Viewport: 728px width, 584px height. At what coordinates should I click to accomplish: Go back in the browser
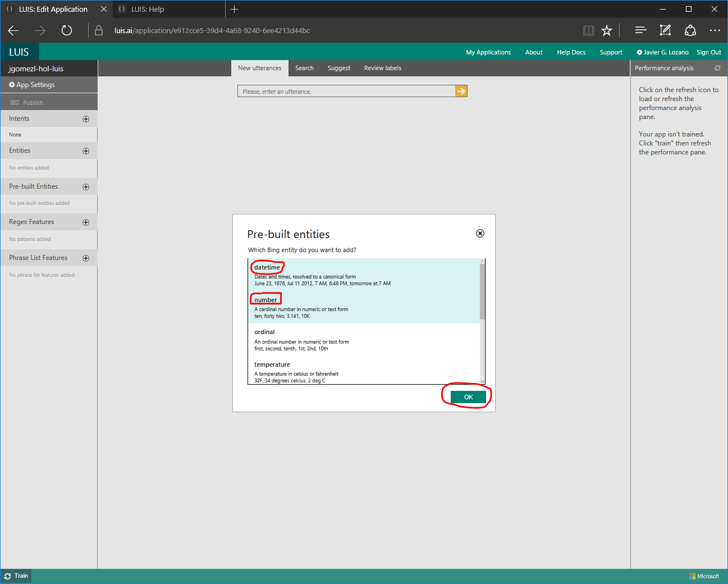(13, 30)
